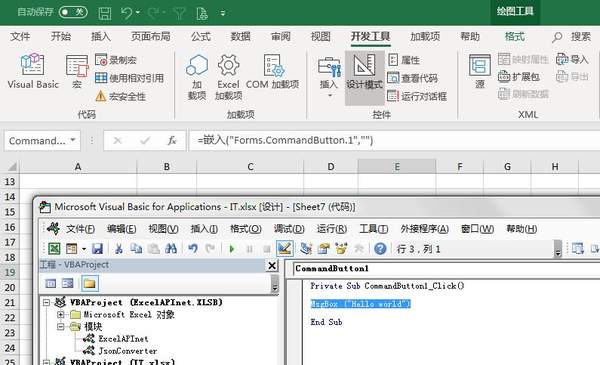
Task: Expand the Microsoft Excel 对象 folder
Action: click(60, 314)
